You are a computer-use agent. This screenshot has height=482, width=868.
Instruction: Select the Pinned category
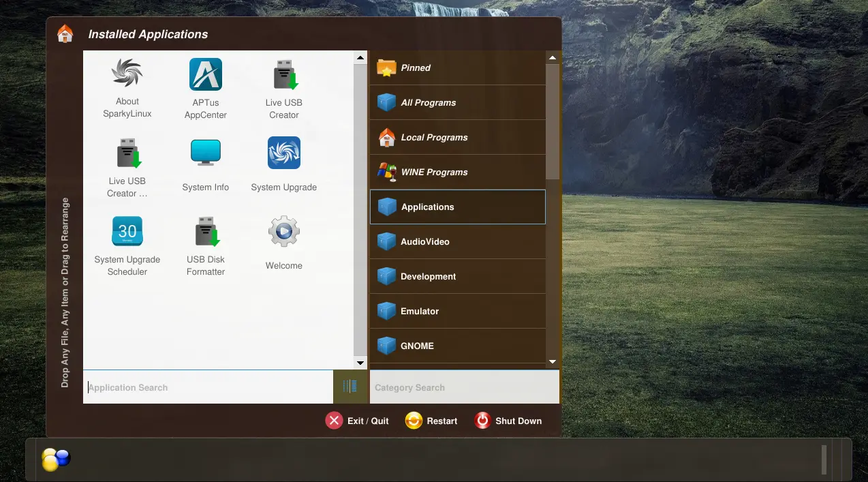pyautogui.click(x=457, y=68)
